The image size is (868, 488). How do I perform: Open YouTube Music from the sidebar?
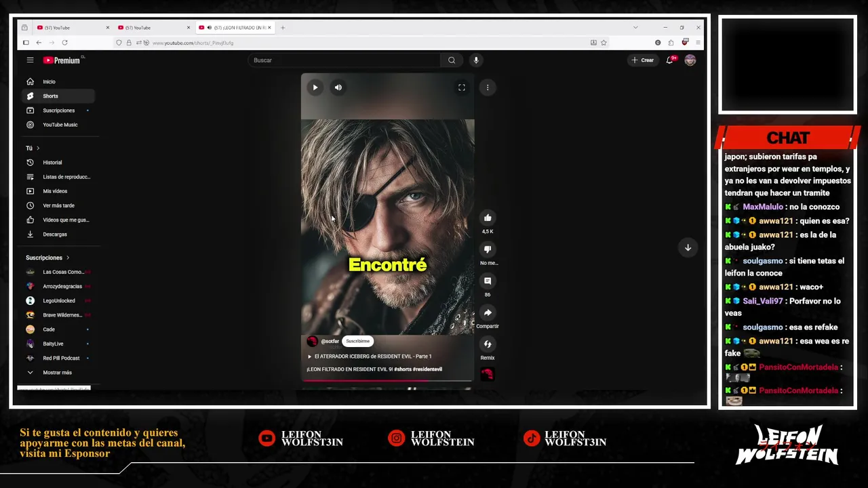58,125
